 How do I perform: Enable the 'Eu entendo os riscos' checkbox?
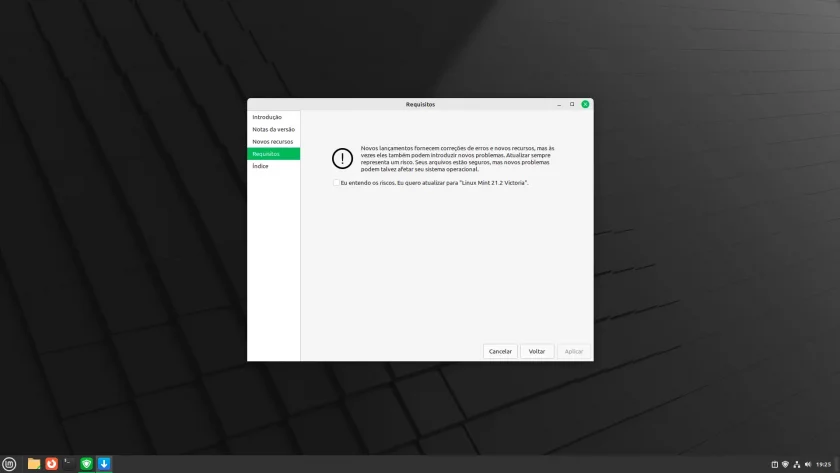click(x=336, y=183)
